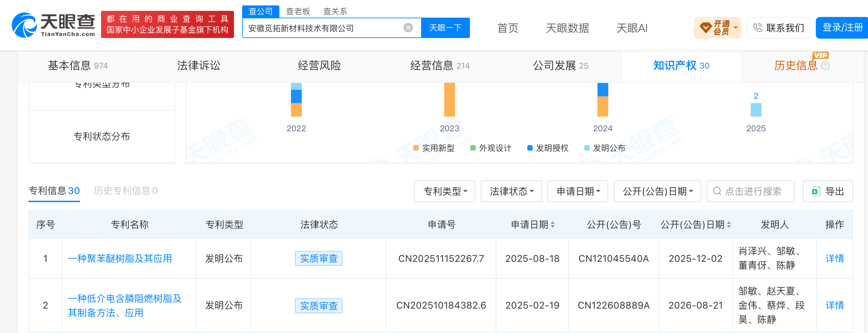Click the 天眼一下 search button
Image resolution: width=868 pixels, height=333 pixels.
pos(446,28)
